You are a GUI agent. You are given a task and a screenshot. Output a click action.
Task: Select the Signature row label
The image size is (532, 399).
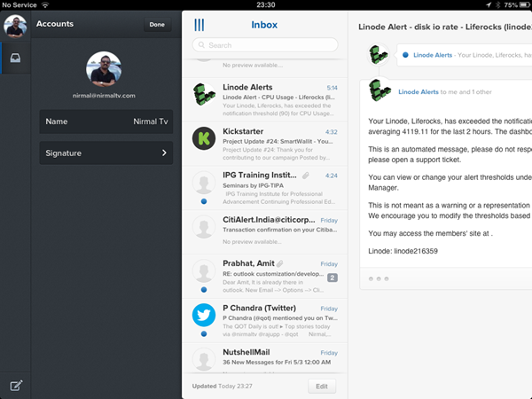[x=64, y=153]
